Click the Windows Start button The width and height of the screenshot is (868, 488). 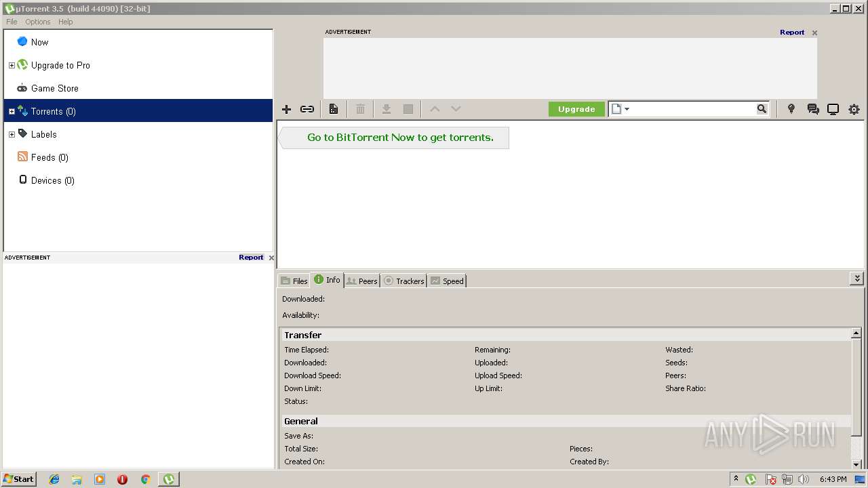[x=19, y=479]
